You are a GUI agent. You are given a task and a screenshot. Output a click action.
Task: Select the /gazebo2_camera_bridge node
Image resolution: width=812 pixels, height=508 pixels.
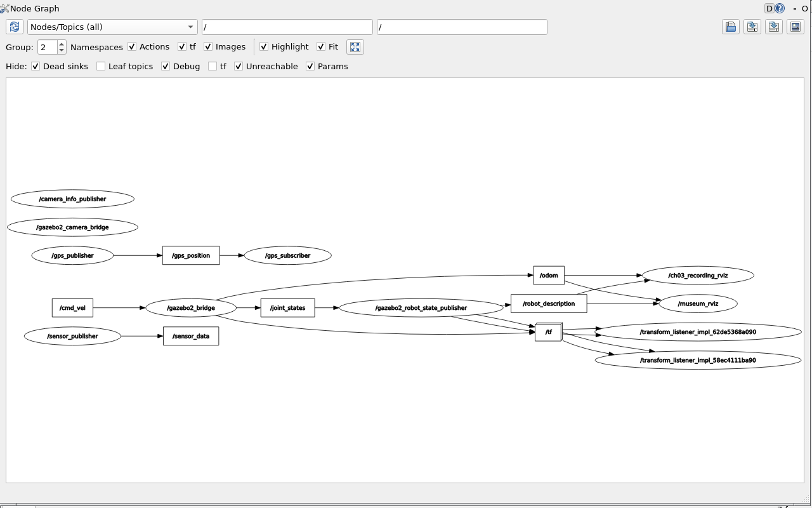coord(72,227)
